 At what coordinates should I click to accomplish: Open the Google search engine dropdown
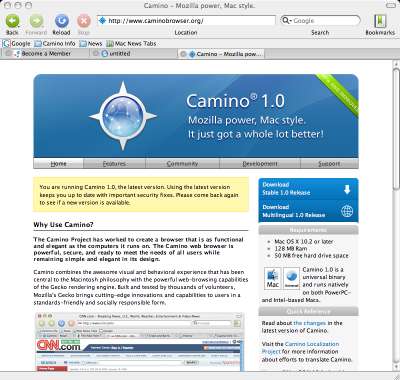286,20
